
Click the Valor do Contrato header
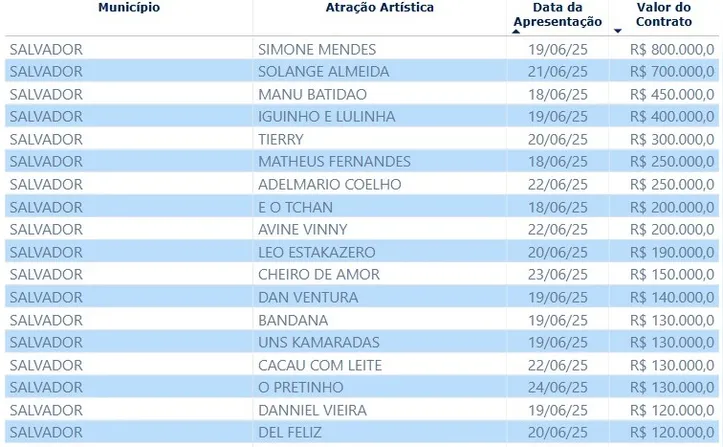pos(664,14)
